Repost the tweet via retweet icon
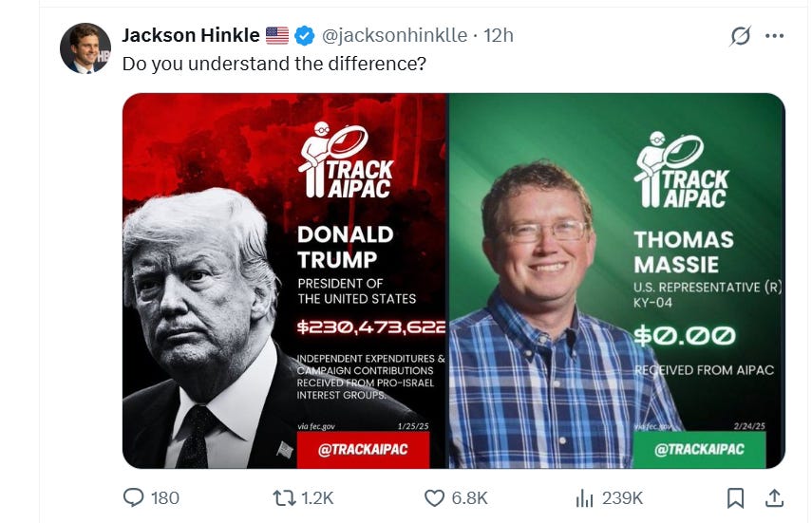This screenshot has width=812, height=523. point(284,498)
